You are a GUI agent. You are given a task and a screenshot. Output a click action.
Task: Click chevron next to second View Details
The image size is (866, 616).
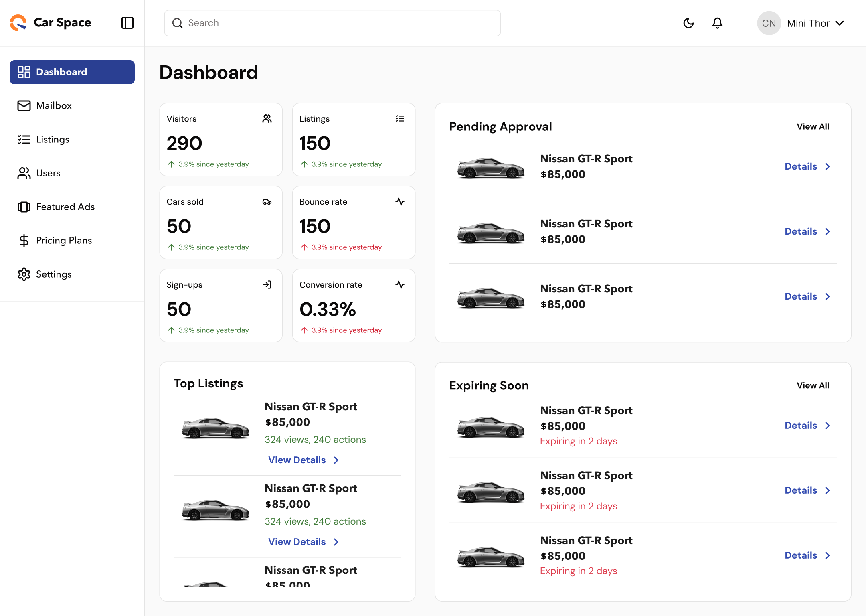pos(336,542)
